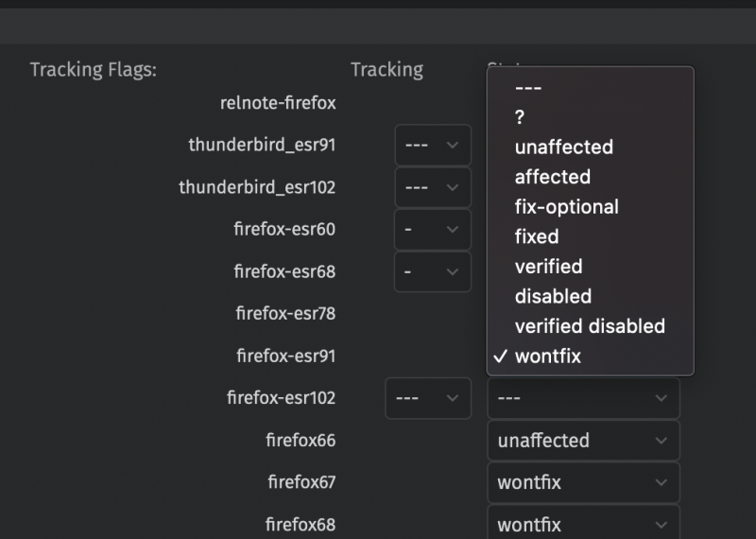The height and width of the screenshot is (539, 756).
Task: Pick 'unaffected' from the open dropdown list
Action: 590,148
